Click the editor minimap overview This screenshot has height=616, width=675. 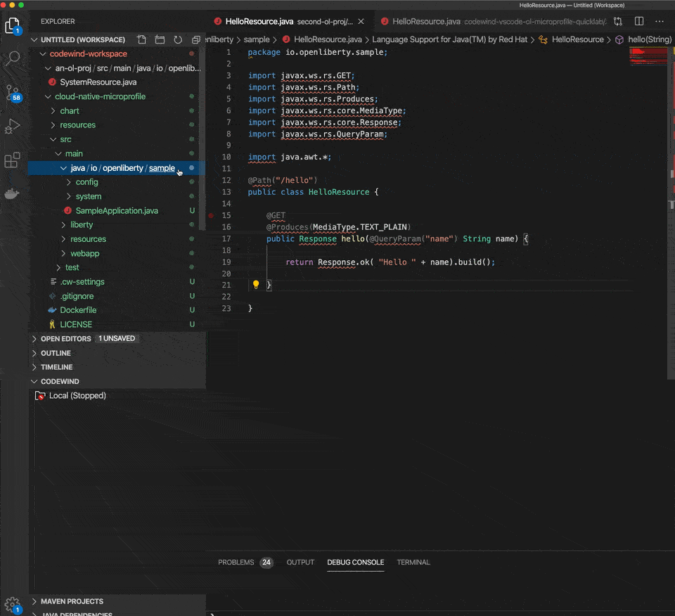pyautogui.click(x=648, y=56)
